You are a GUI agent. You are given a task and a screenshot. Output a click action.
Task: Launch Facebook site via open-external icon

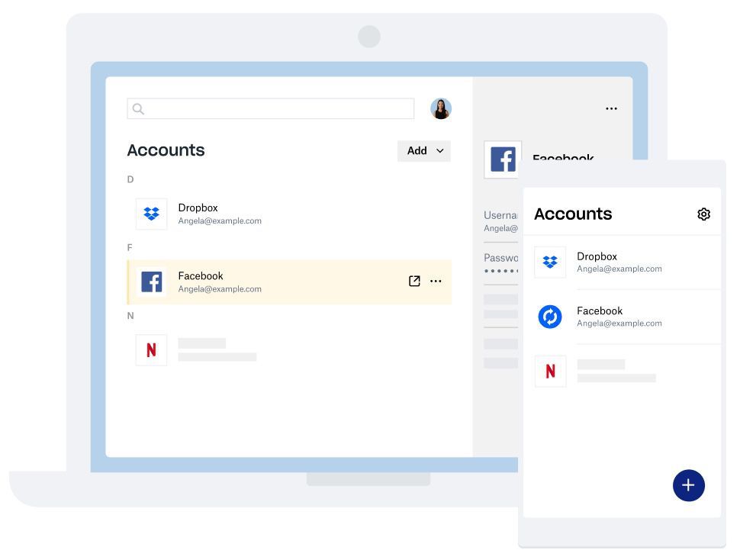[414, 281]
